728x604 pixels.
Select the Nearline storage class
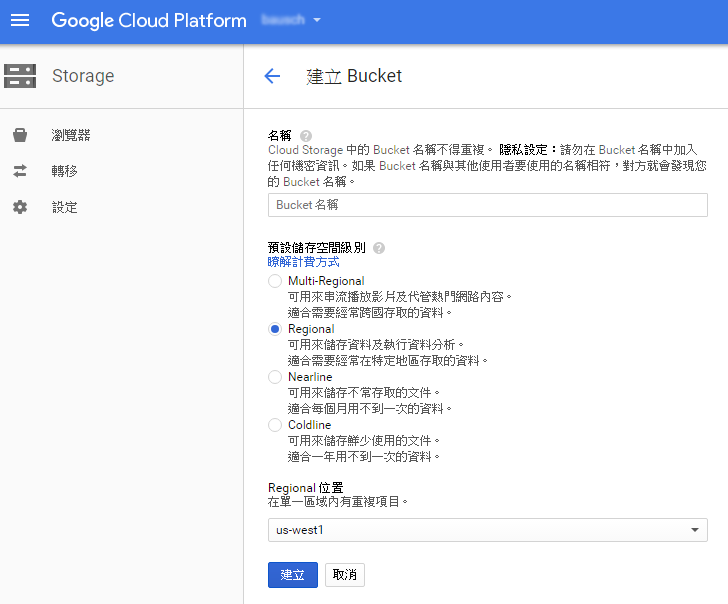(275, 377)
